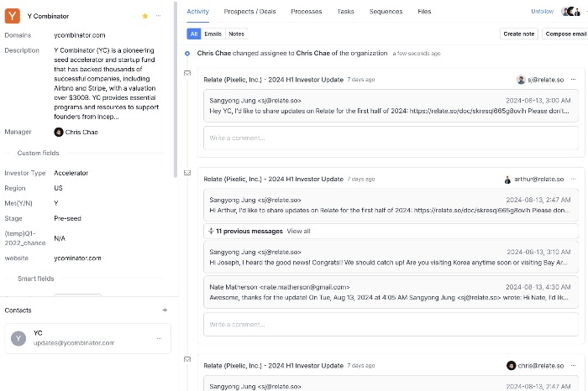Click the YC contact avatar
This screenshot has height=391, width=588.
(18, 339)
